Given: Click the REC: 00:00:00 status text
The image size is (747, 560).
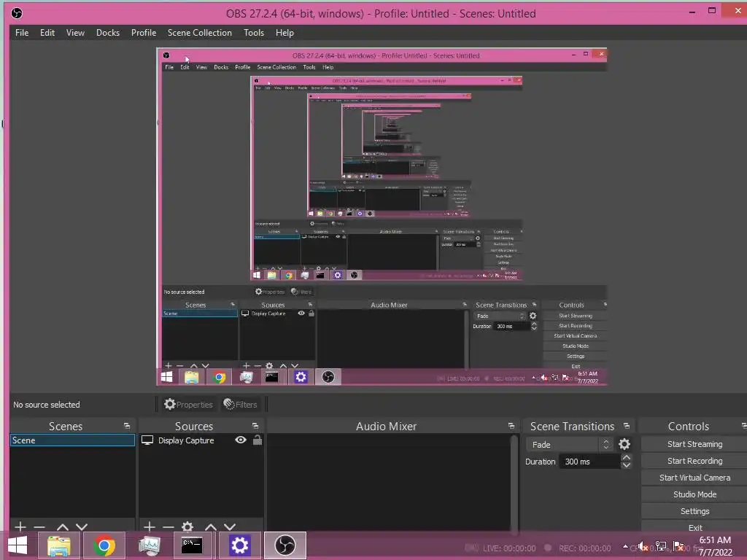Looking at the screenshot, I should click(584, 548).
